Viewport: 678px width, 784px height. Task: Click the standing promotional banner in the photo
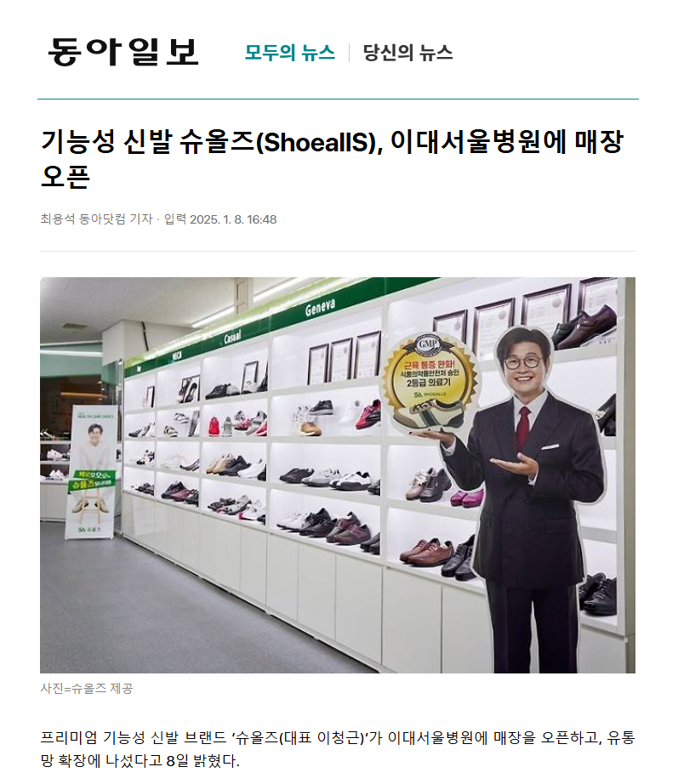click(90, 472)
